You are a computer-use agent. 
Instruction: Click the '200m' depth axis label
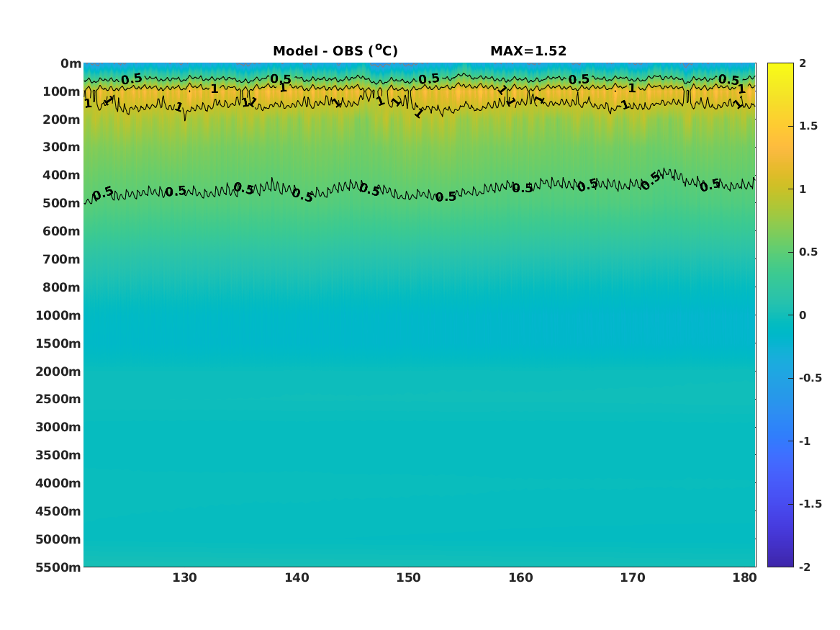pos(62,120)
